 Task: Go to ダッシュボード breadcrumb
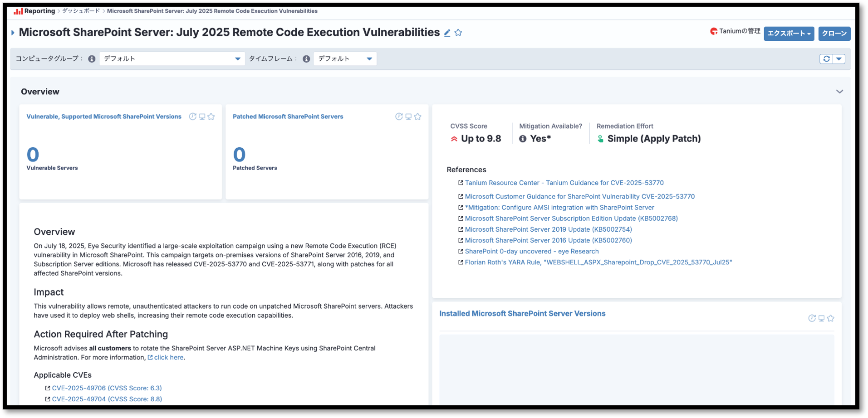point(81,11)
